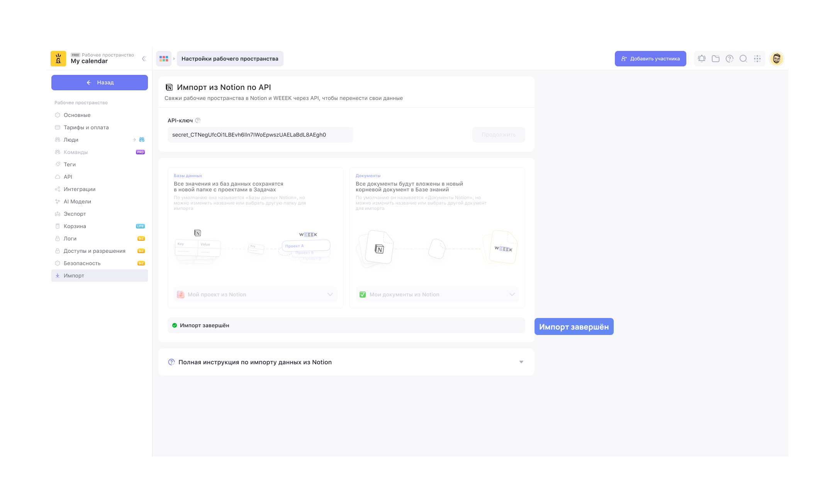The width and height of the screenshot is (835, 504).
Task: Select AI Модели in sidebar
Action: (x=77, y=201)
